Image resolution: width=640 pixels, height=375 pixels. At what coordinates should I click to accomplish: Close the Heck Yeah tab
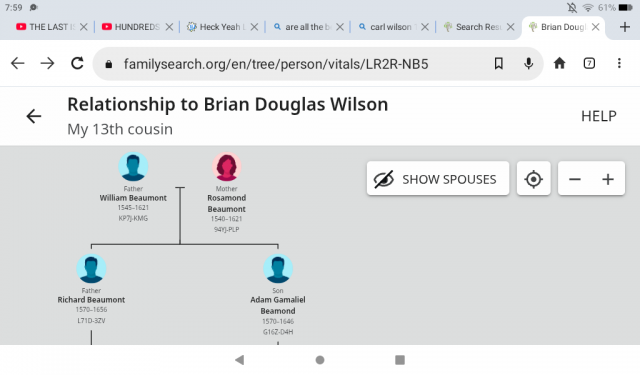click(x=254, y=27)
